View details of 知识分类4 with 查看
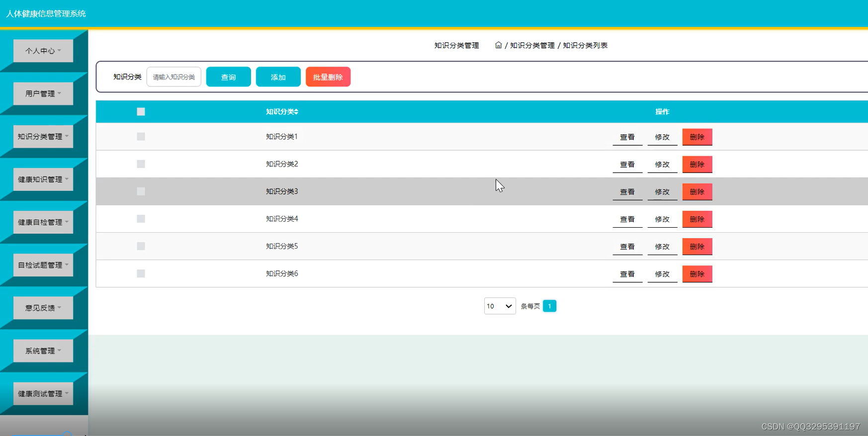 click(x=627, y=219)
